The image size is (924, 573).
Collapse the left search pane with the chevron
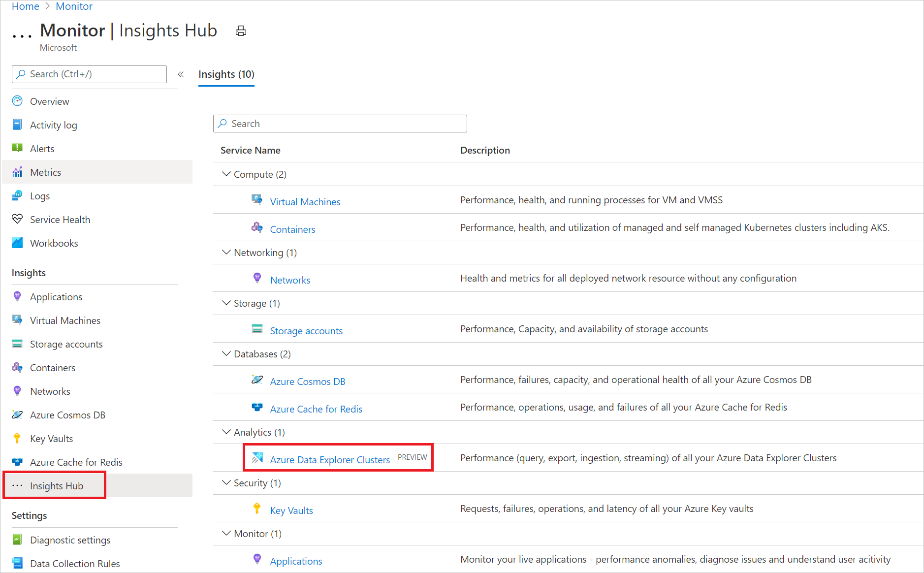coord(181,74)
